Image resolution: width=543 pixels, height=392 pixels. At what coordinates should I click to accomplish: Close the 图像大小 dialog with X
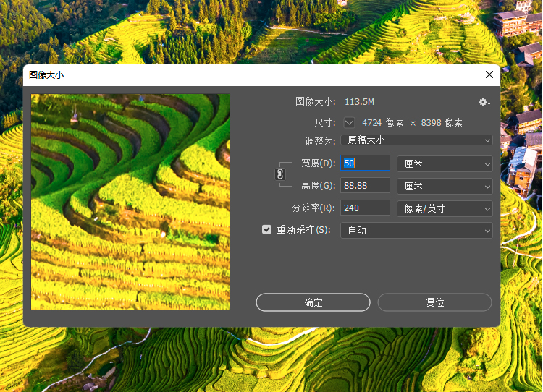click(489, 74)
